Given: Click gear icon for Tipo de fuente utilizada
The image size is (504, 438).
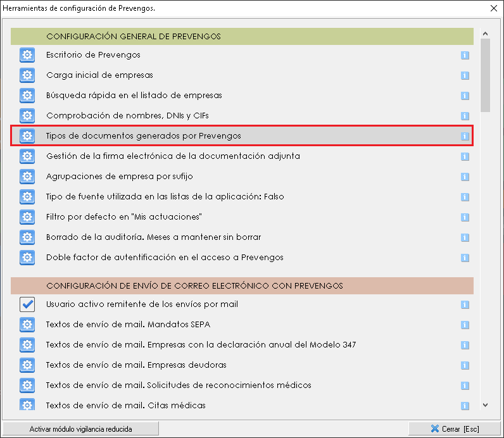Looking at the screenshot, I should point(27,197).
